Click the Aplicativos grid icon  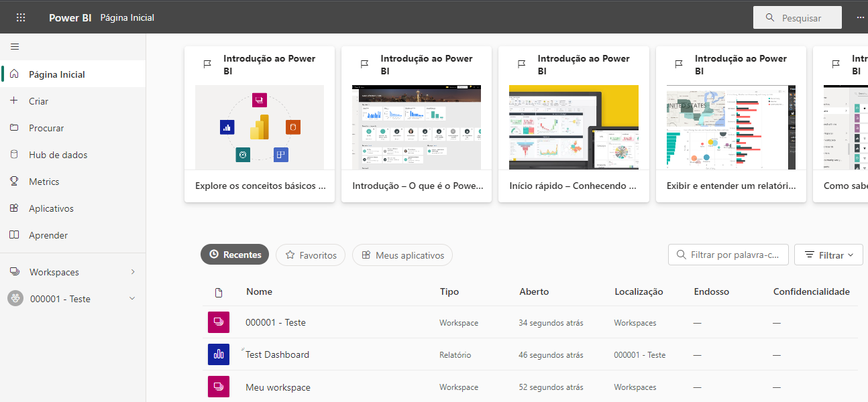(14, 208)
